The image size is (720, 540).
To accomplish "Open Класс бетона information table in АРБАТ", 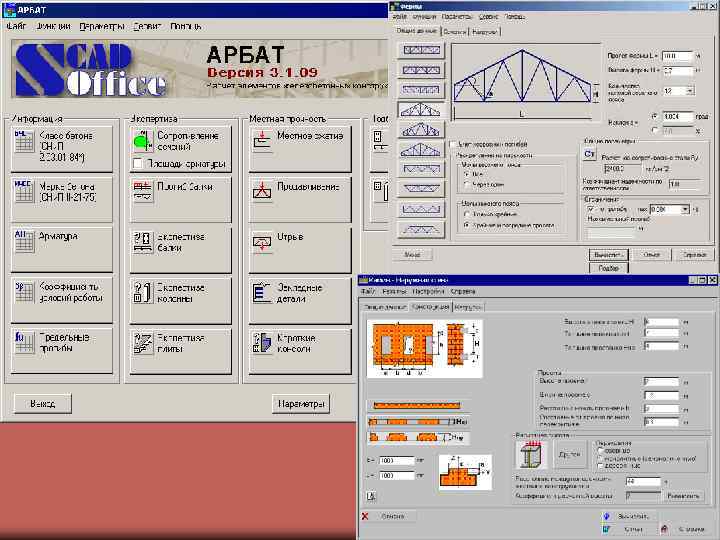I will 62,149.
